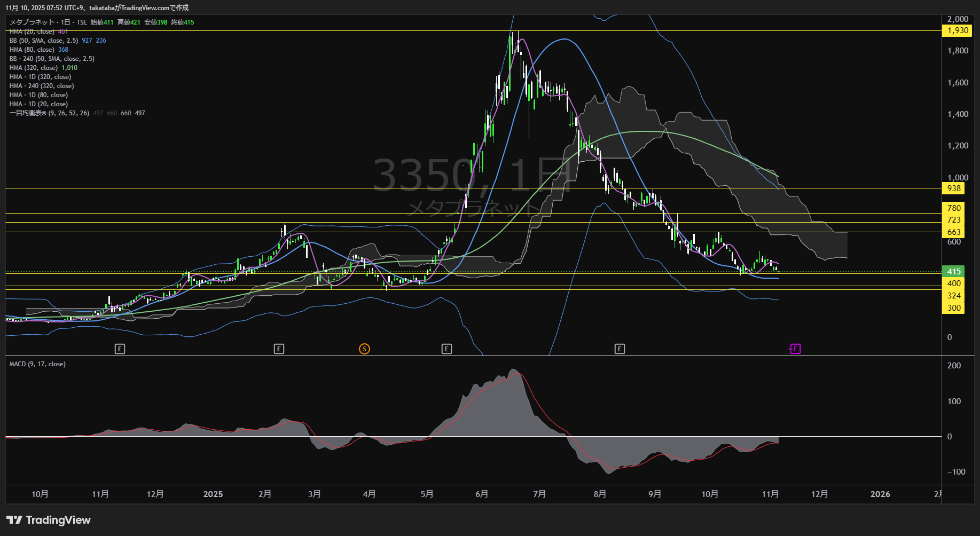Select the BB (50, SMA, close, 2.5) label
The width and height of the screenshot is (980, 536).
(x=44, y=41)
